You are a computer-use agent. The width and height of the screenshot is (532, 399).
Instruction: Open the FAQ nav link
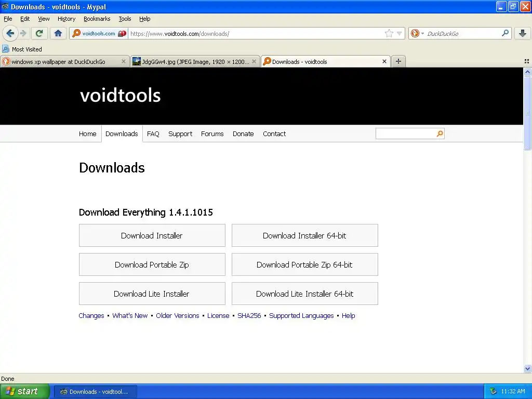click(153, 134)
